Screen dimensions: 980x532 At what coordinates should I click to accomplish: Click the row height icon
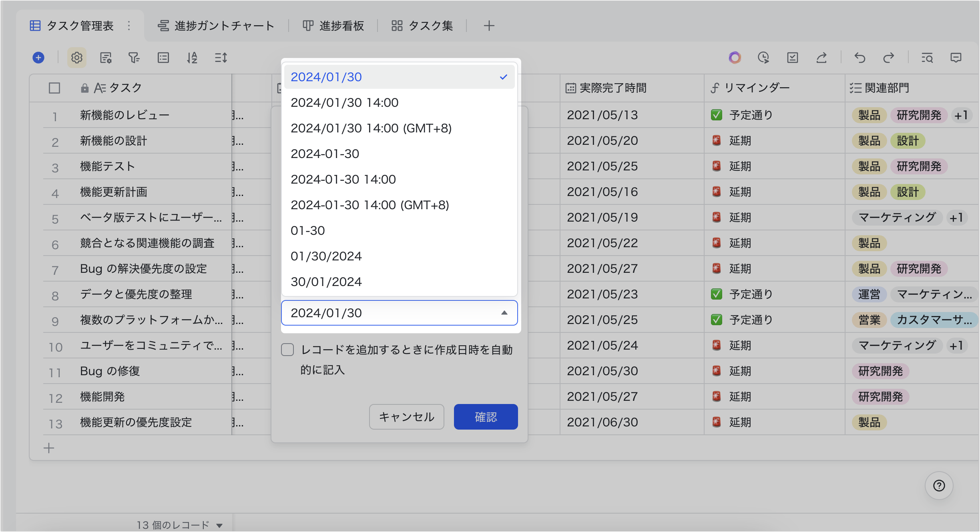tap(221, 58)
